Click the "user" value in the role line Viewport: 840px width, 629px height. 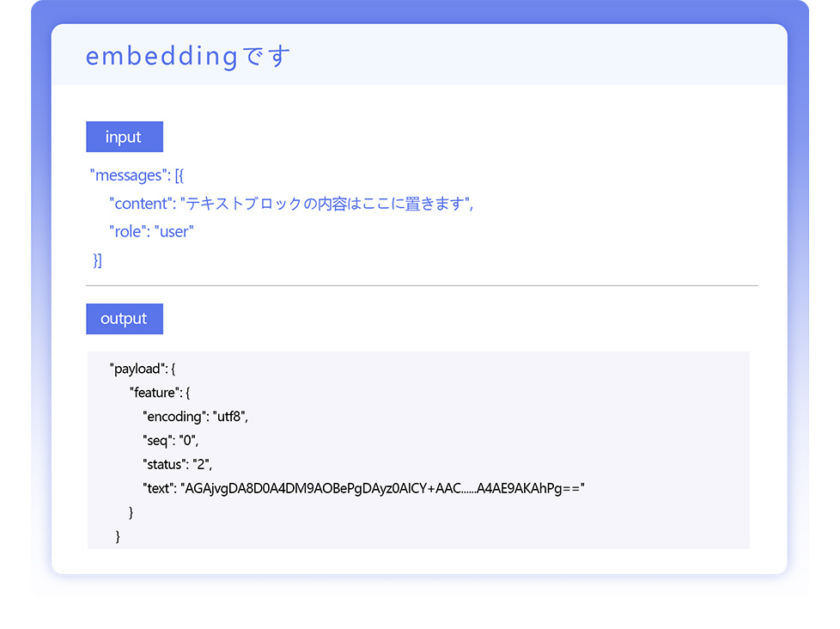(174, 231)
